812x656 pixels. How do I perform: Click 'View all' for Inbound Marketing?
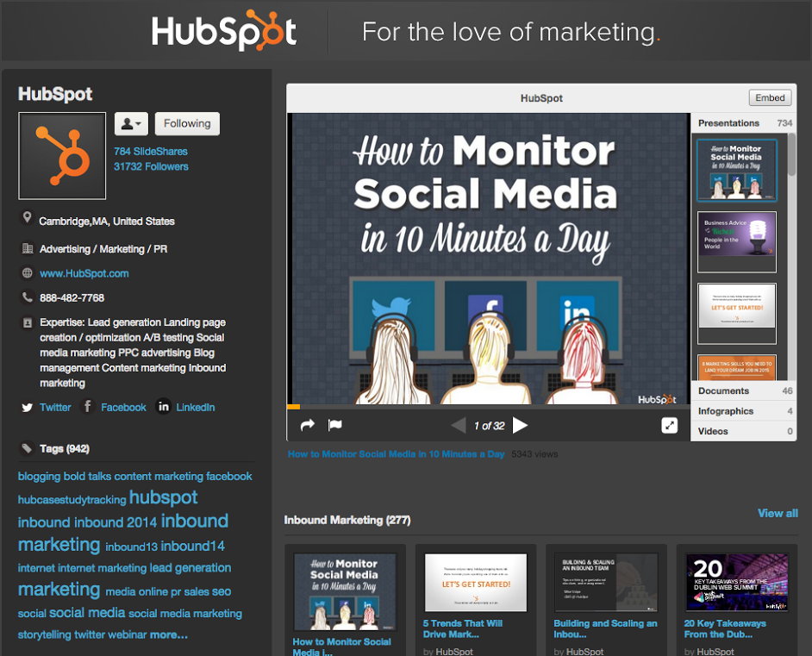pos(778,513)
